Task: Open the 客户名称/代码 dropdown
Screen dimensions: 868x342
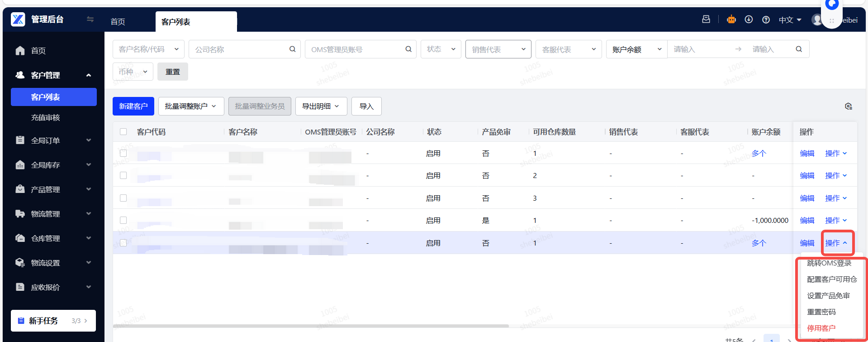Action: pyautogui.click(x=148, y=49)
